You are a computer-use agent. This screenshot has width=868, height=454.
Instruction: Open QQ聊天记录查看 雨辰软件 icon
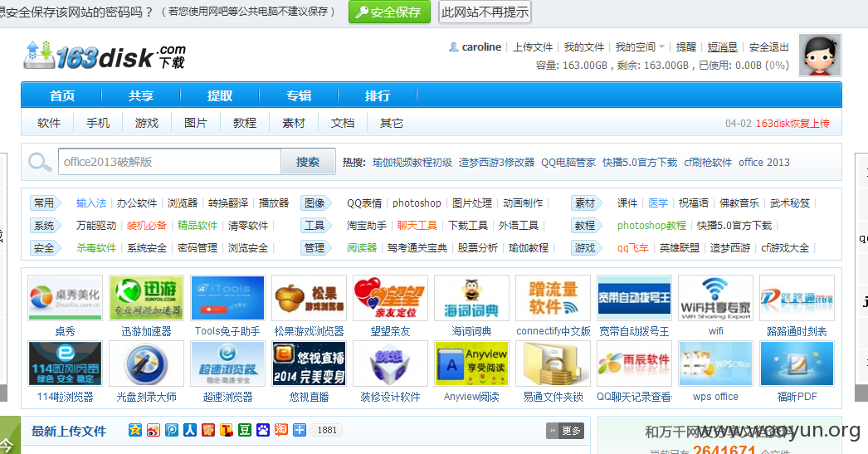click(634, 364)
